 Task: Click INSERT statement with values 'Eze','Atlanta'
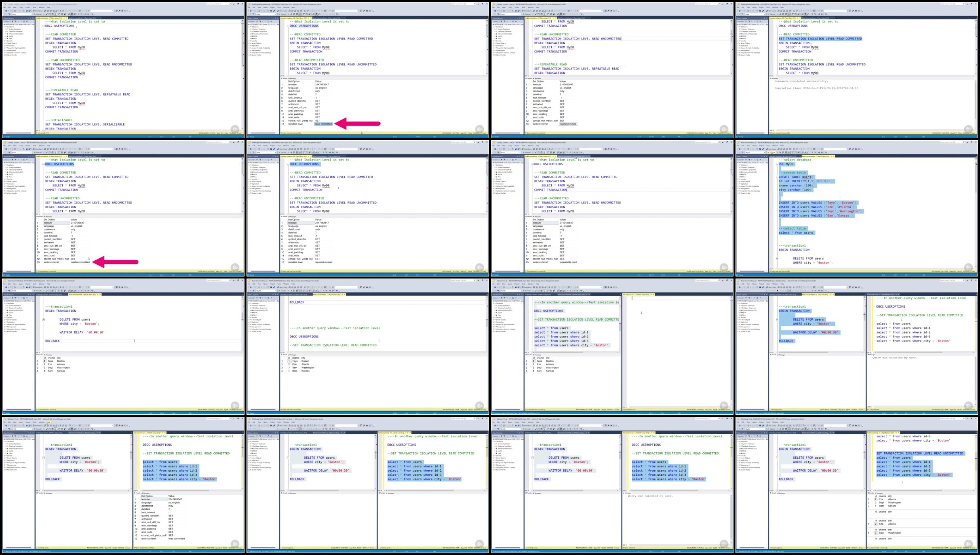click(x=817, y=207)
